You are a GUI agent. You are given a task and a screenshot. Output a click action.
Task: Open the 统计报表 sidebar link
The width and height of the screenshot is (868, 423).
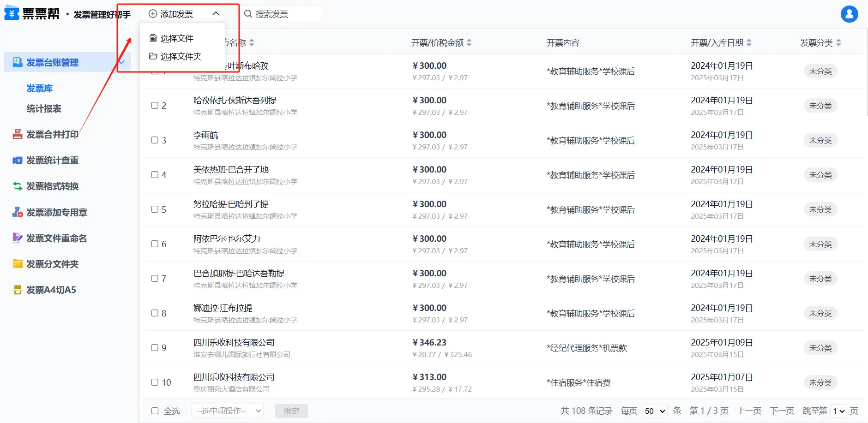[x=44, y=109]
